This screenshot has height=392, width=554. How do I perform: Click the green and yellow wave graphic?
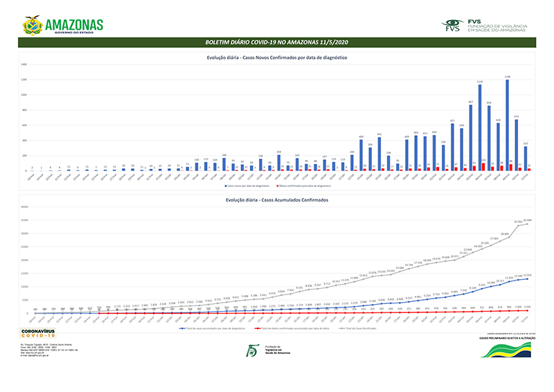point(505,350)
